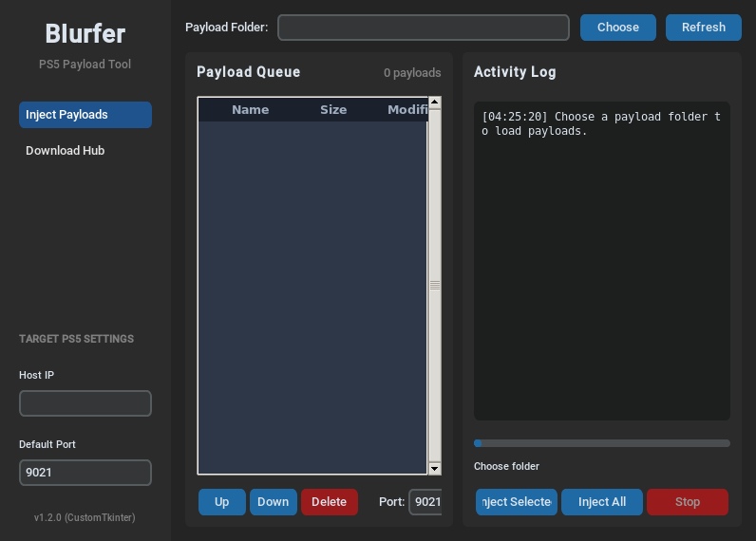Grab the payload queue scrollbar thumb
The width and height of the screenshot is (756, 541).
[x=435, y=286]
